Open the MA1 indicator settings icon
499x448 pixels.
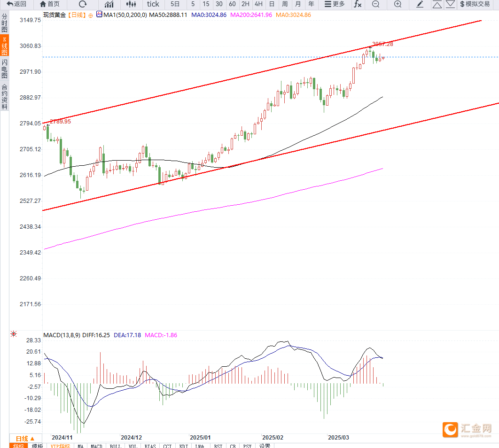click(99, 14)
